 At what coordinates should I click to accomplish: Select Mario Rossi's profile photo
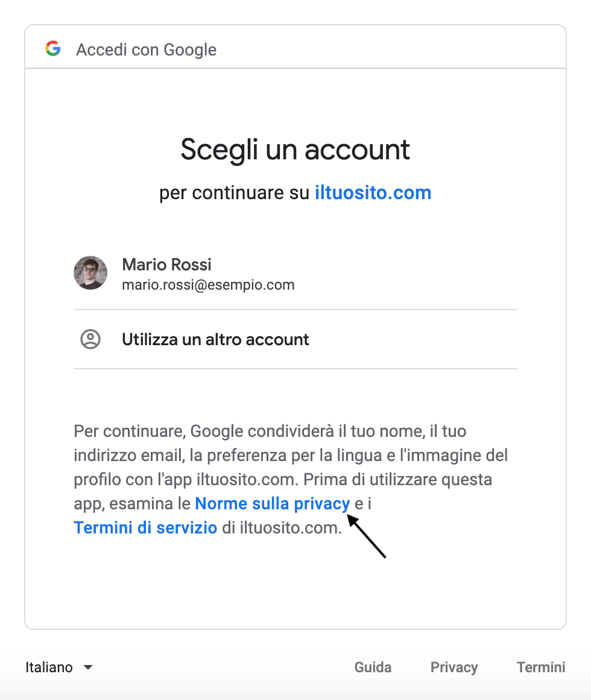click(x=90, y=273)
